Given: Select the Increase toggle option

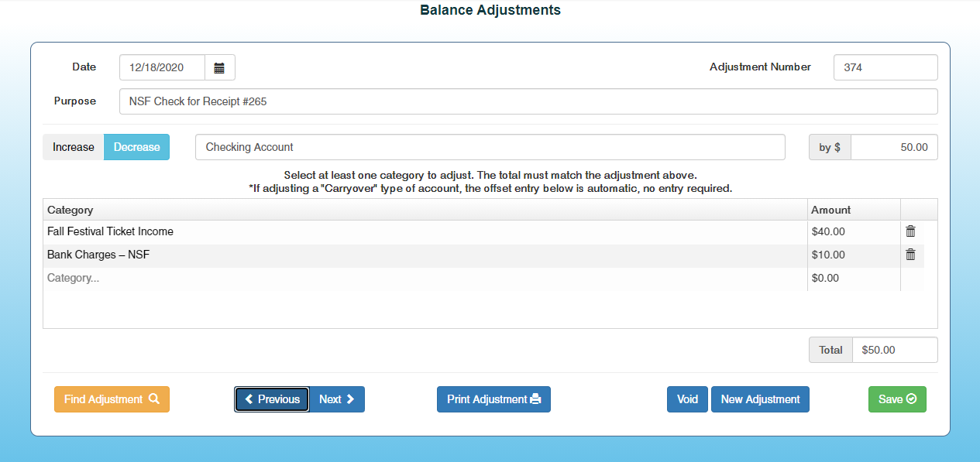Looking at the screenshot, I should pyautogui.click(x=74, y=147).
